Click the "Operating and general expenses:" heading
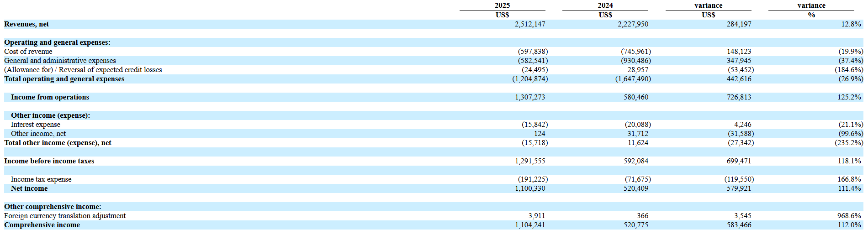This screenshot has width=868, height=235. (57, 42)
